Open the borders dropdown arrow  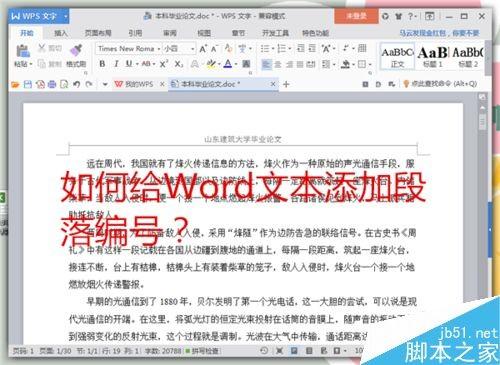pyautogui.click(x=370, y=64)
